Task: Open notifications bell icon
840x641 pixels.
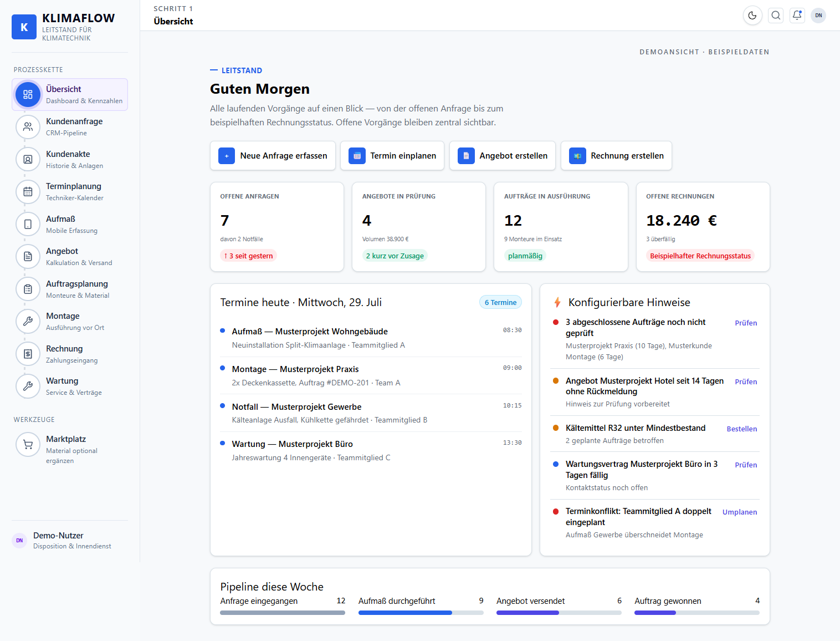Action: point(797,16)
